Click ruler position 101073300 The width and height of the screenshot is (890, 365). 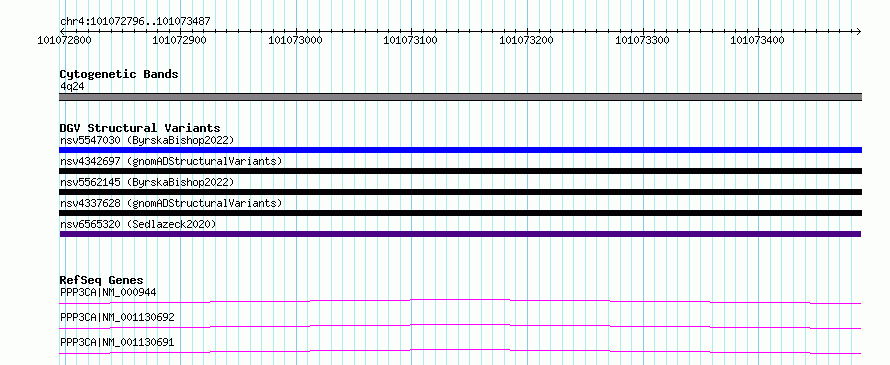point(643,40)
